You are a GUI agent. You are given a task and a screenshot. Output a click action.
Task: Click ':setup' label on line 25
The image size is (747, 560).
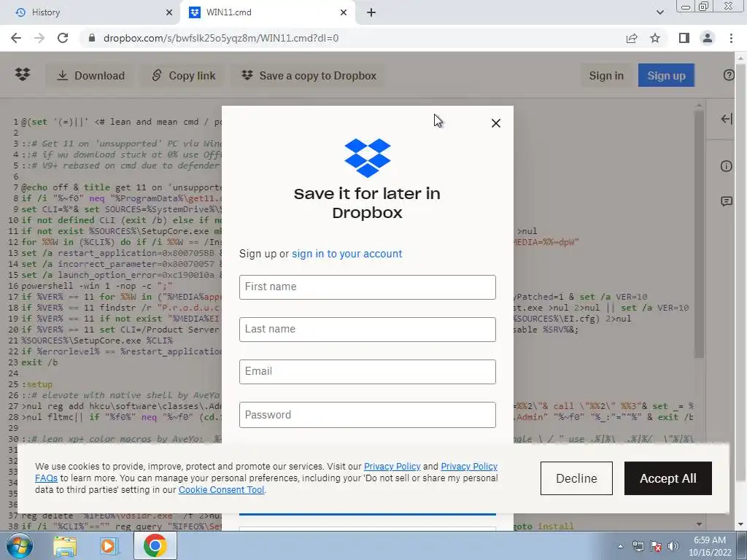coord(36,384)
